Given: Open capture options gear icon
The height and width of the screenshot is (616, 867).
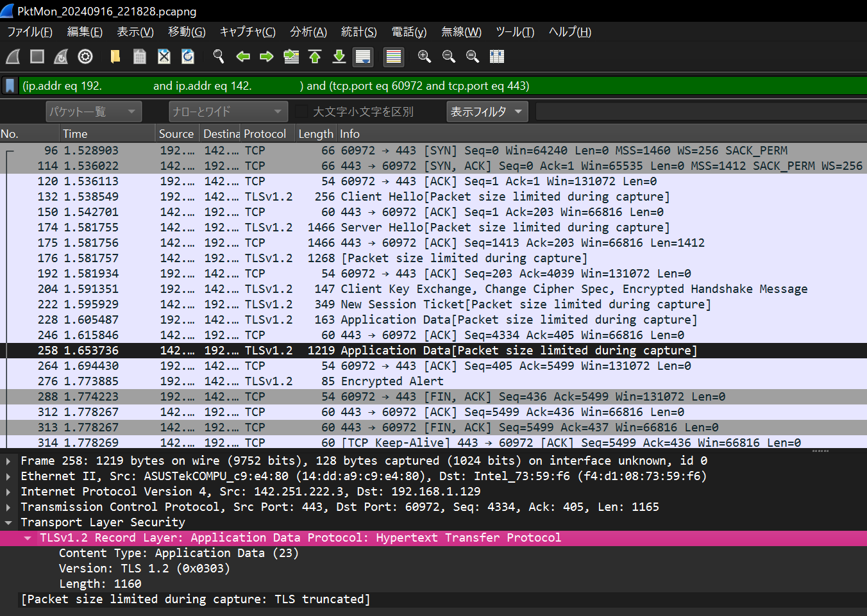Looking at the screenshot, I should click(85, 57).
